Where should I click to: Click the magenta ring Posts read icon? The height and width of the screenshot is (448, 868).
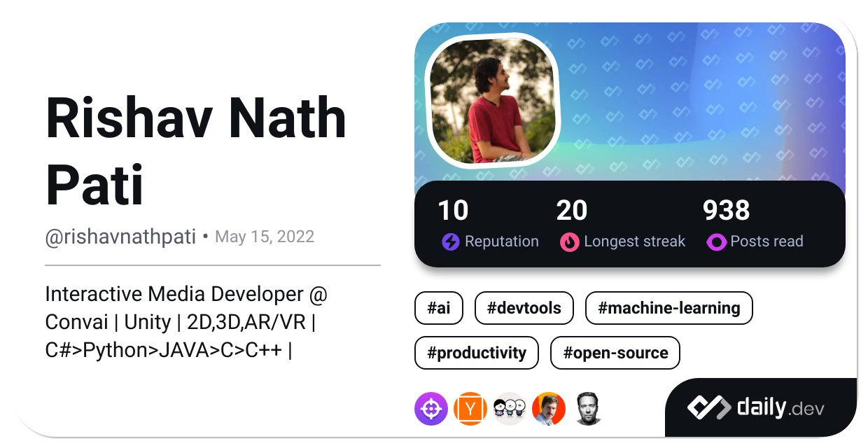pos(716,242)
